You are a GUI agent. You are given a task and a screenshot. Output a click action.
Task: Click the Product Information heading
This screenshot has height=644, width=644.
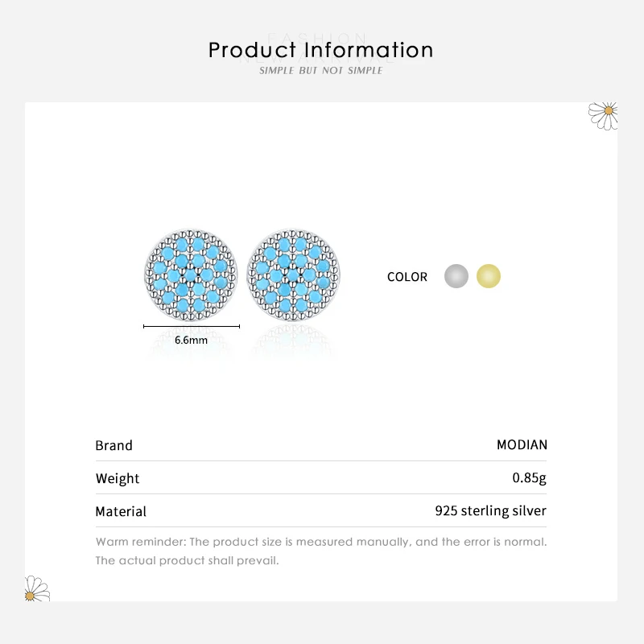[321, 50]
